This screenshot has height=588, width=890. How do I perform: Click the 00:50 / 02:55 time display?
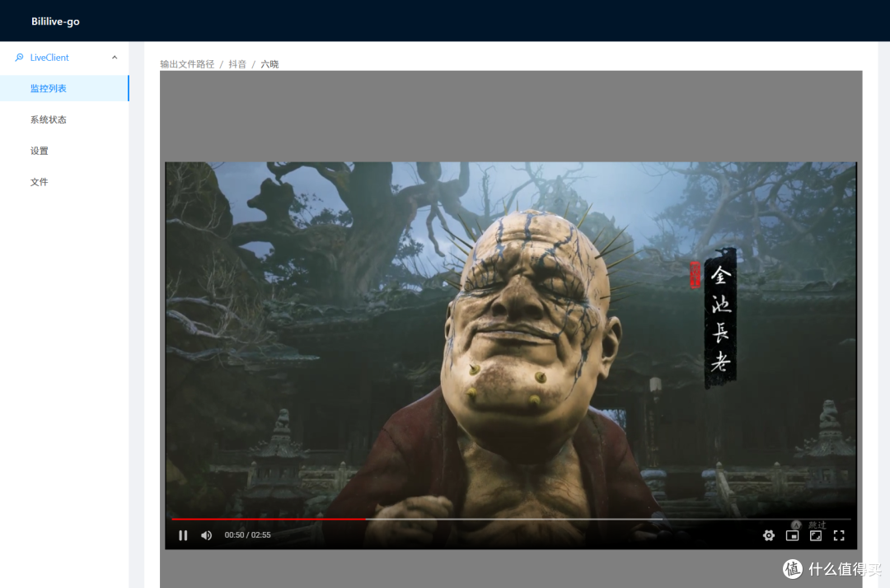pos(247,534)
